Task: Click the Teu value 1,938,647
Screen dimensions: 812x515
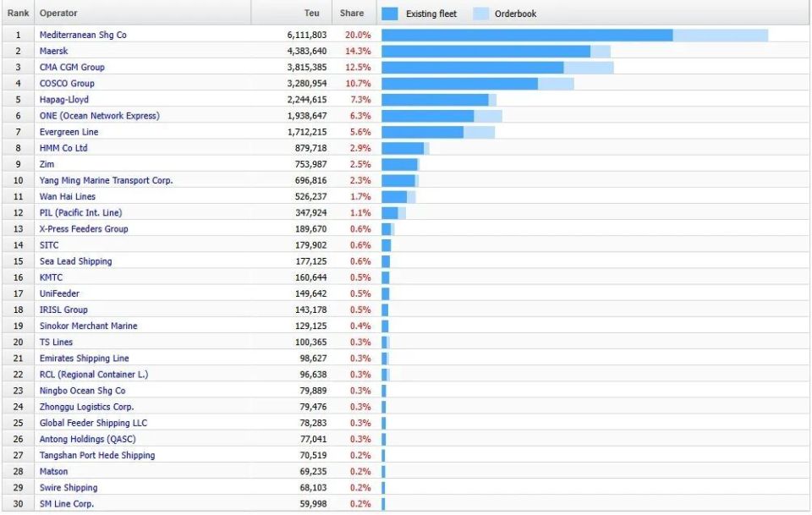Action: 307,115
